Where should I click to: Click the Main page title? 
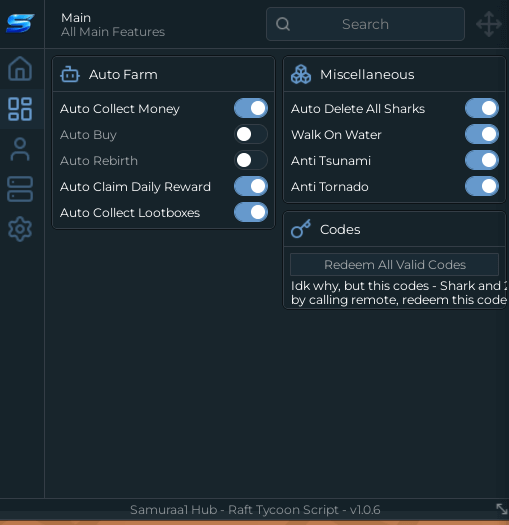click(76, 18)
